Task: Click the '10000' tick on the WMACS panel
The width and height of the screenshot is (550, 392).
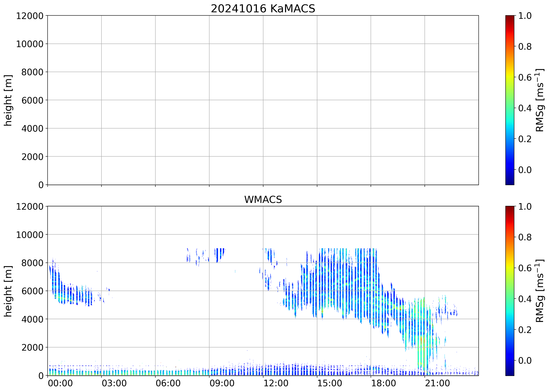Action: pyautogui.click(x=30, y=235)
